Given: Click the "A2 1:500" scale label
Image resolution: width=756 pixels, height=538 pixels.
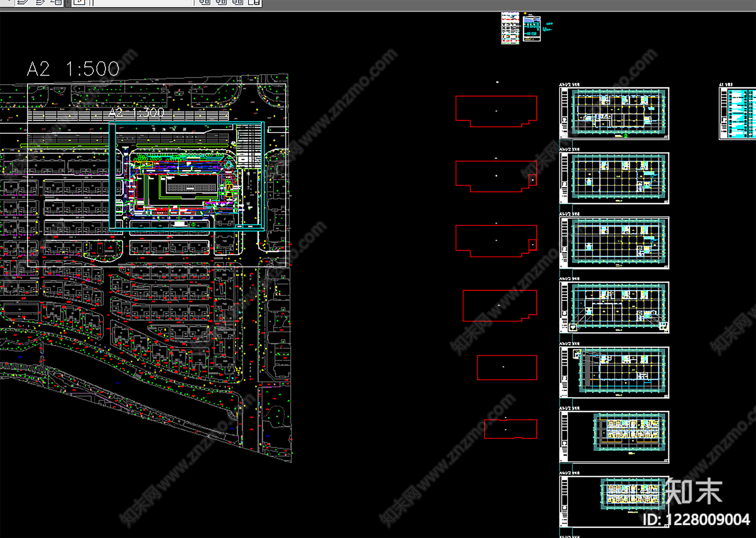Looking at the screenshot, I should pyautogui.click(x=73, y=69).
